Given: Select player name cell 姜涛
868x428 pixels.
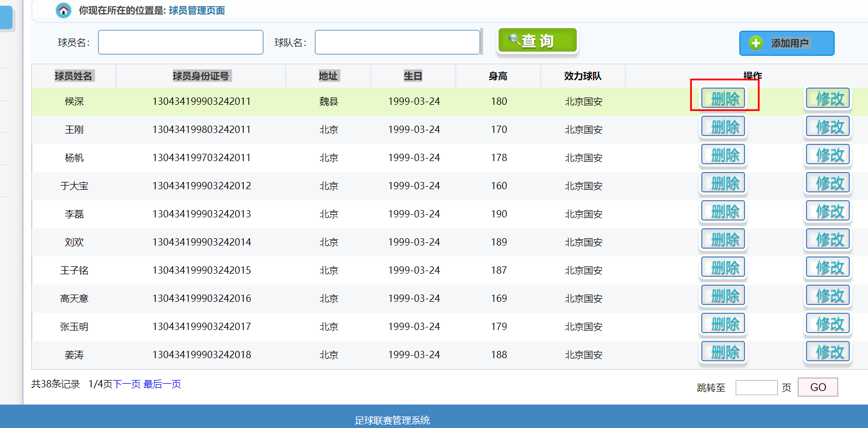Looking at the screenshot, I should pyautogui.click(x=74, y=354).
